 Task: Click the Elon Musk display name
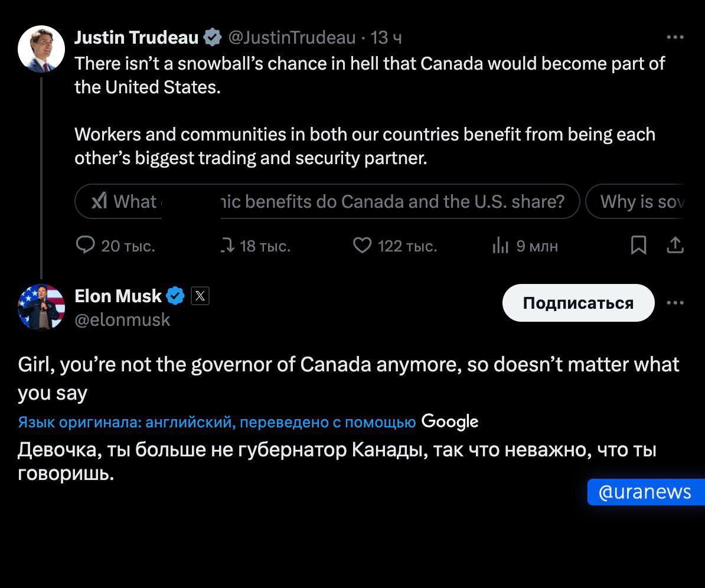click(x=117, y=296)
